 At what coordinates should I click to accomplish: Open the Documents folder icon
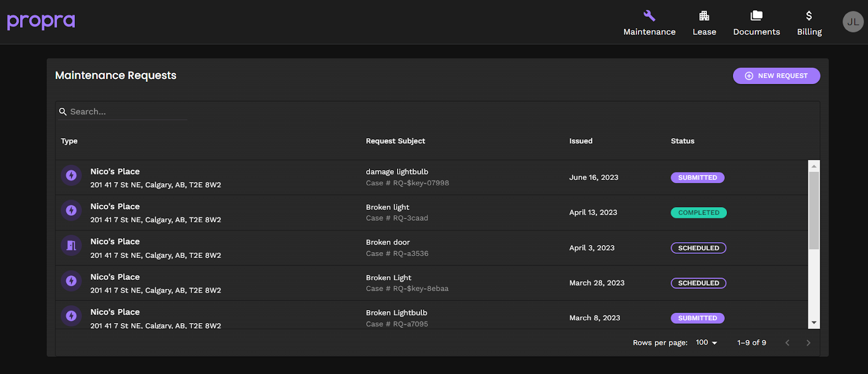coord(756,16)
